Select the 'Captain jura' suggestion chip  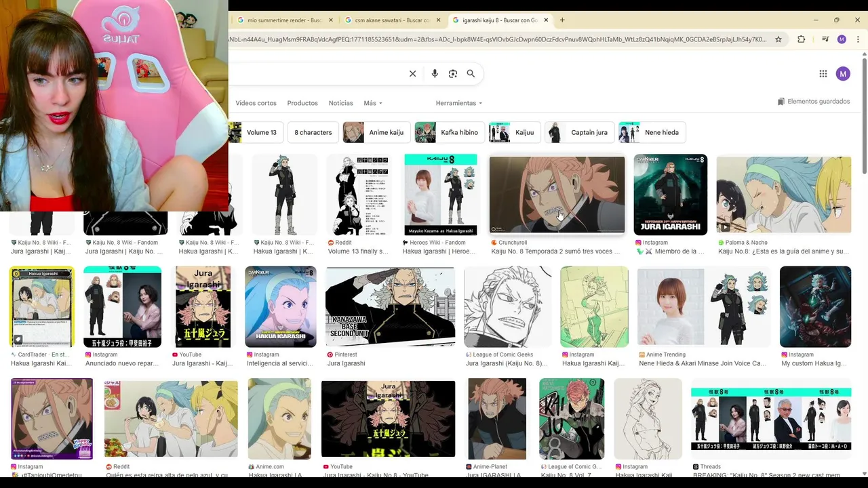click(x=580, y=132)
